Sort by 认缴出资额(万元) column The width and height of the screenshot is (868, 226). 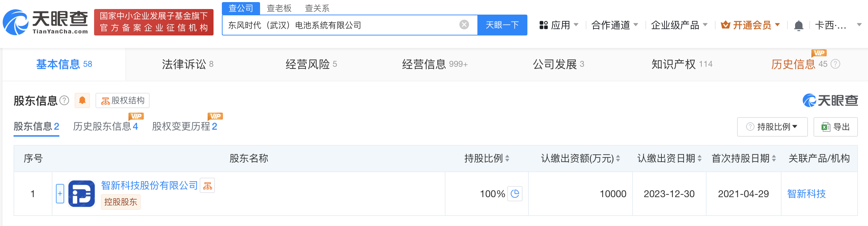(x=581, y=159)
